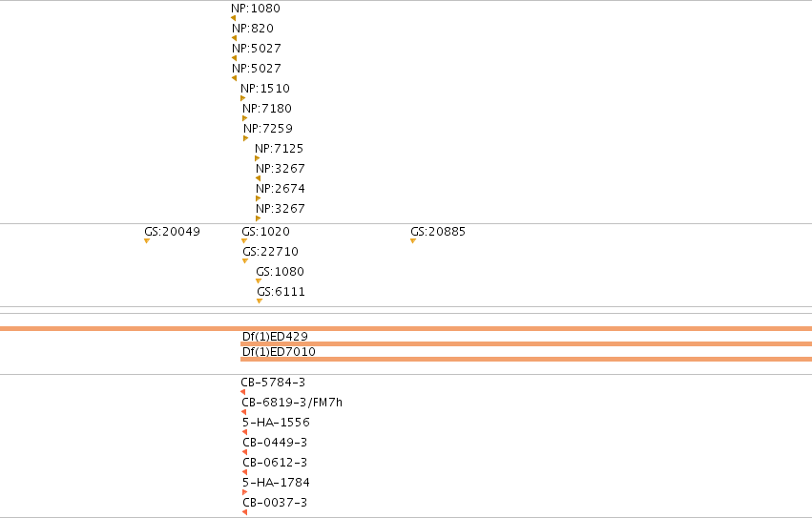
Task: Open the GS:20885 label
Action: (438, 232)
